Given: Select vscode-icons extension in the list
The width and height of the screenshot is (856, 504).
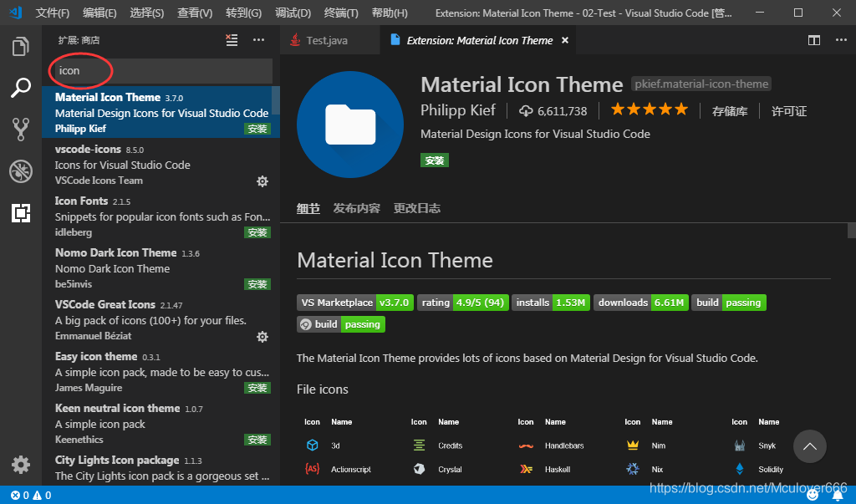Looking at the screenshot, I should (x=160, y=164).
